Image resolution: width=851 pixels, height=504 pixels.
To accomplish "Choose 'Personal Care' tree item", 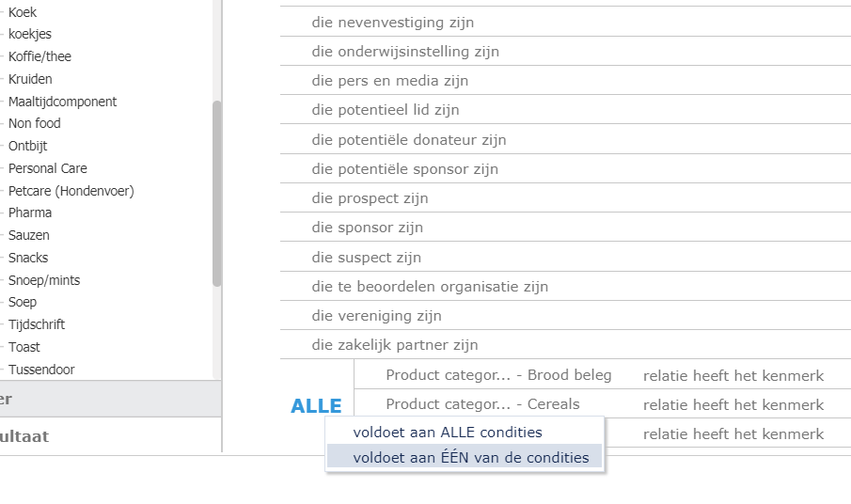I will click(47, 168).
